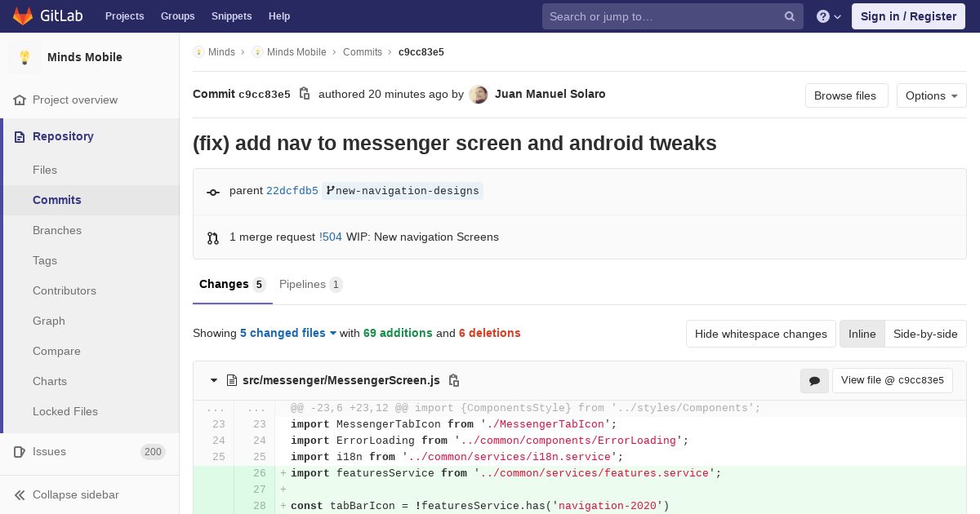980x514 pixels.
Task: Collapse the MessengerScreen.js diff
Action: (x=214, y=380)
